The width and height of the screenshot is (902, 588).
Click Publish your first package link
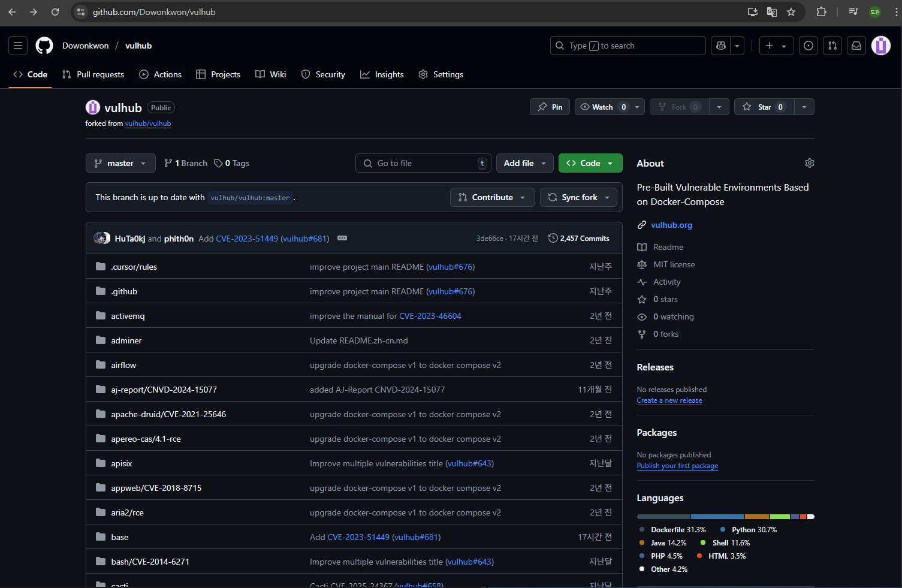pyautogui.click(x=677, y=466)
